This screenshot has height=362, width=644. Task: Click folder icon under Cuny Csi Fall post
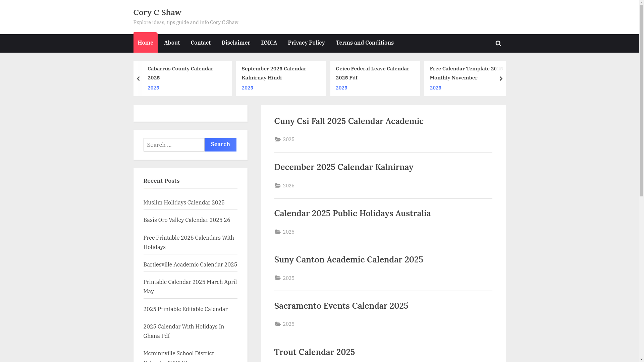tap(278, 139)
